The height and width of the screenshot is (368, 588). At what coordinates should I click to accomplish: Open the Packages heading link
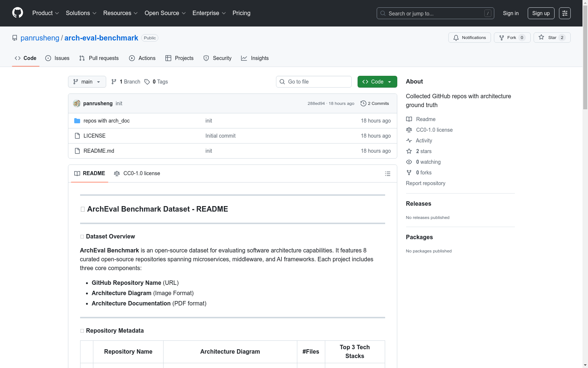coord(419,237)
